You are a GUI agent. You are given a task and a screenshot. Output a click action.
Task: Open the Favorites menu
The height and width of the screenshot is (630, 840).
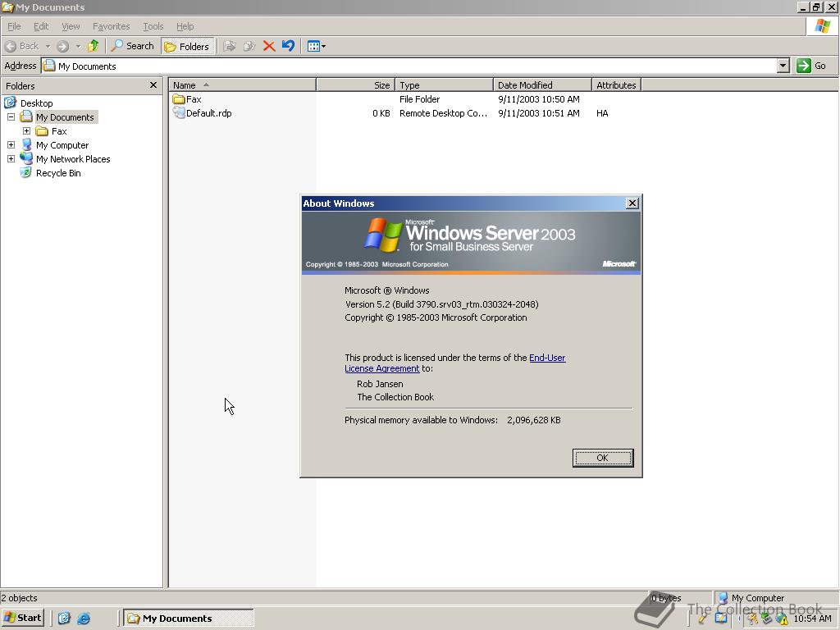(111, 26)
